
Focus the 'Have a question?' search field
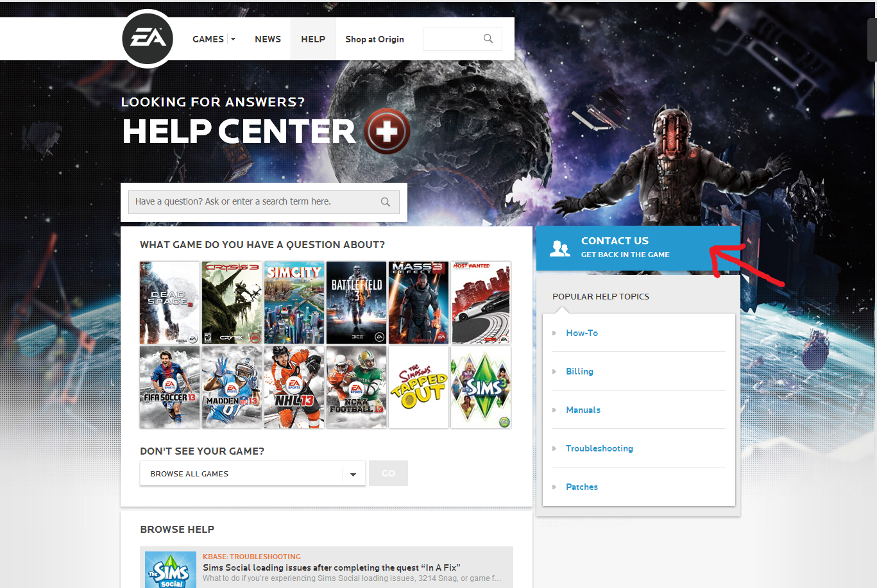(x=264, y=201)
